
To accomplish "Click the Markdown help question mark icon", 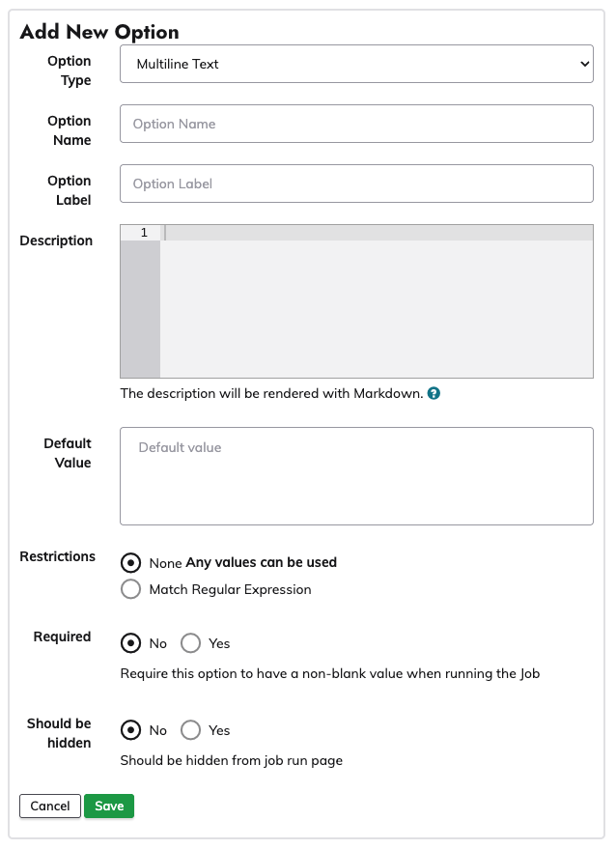I will pos(433,393).
